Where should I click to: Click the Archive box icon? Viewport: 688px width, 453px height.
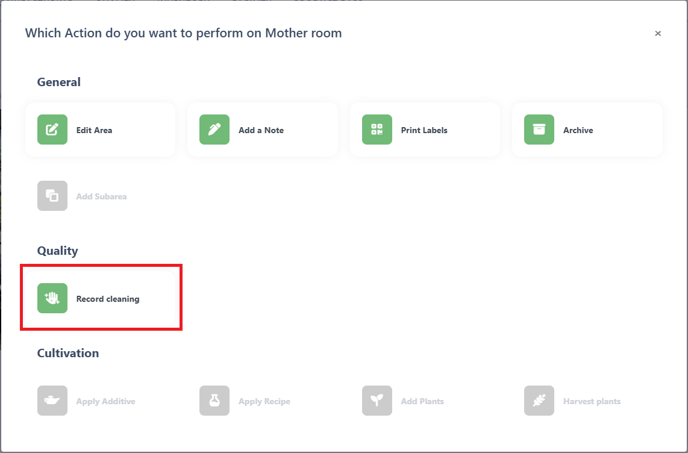[x=539, y=129]
